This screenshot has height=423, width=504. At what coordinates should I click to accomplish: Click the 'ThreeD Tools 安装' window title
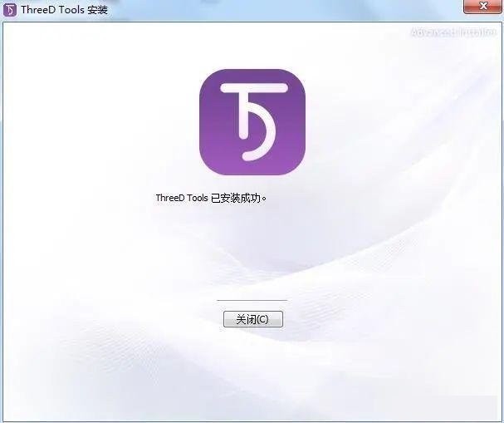point(64,10)
